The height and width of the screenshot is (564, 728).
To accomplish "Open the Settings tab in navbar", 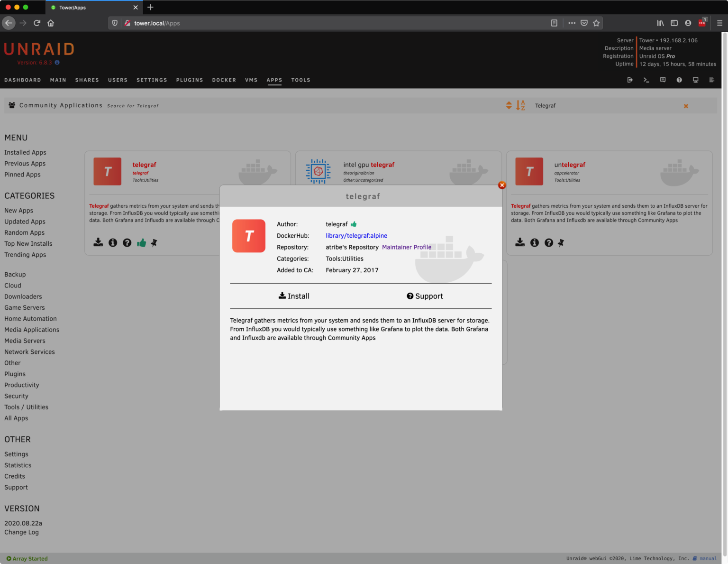I will pos(152,80).
